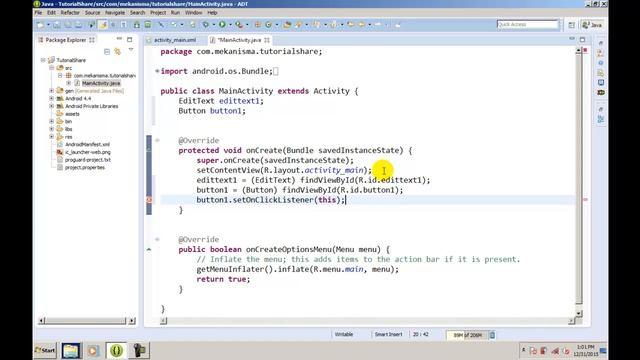Click the system tray clock
Viewport: 640px width, 360px height.
click(x=585, y=350)
